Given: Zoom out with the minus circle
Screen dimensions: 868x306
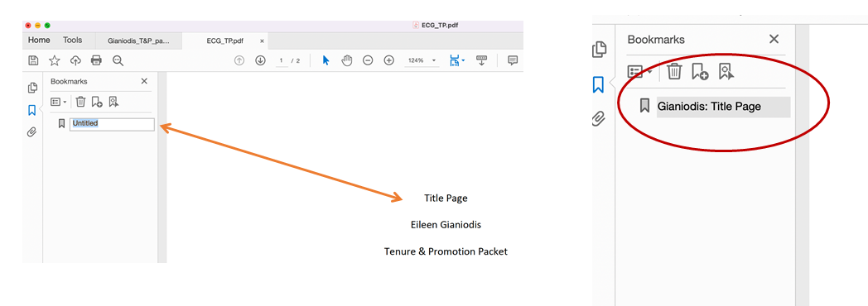Looking at the screenshot, I should 368,60.
